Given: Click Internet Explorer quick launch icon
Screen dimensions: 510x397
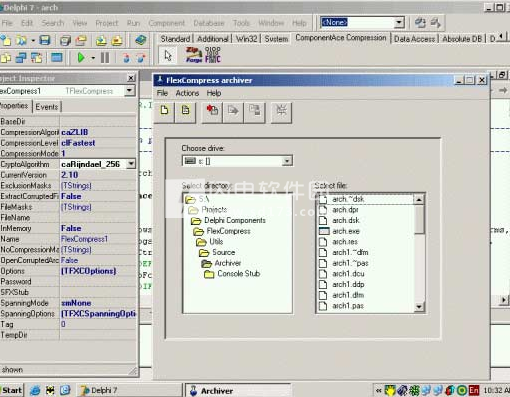Looking at the screenshot, I should (x=35, y=390).
